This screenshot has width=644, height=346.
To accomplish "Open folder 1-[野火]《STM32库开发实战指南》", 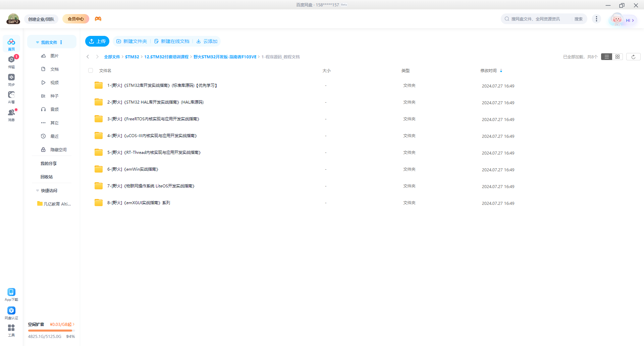I will [x=162, y=85].
